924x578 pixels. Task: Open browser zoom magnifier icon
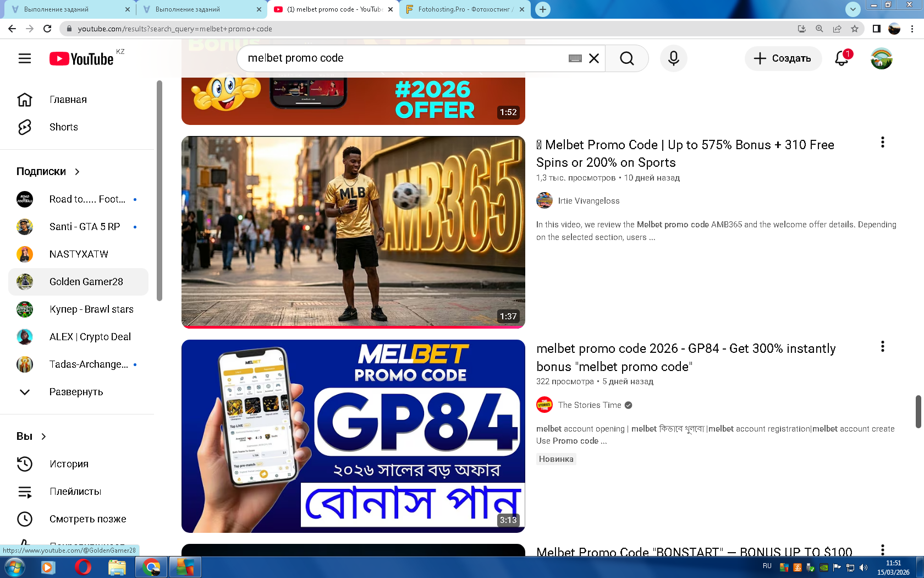tap(820, 29)
